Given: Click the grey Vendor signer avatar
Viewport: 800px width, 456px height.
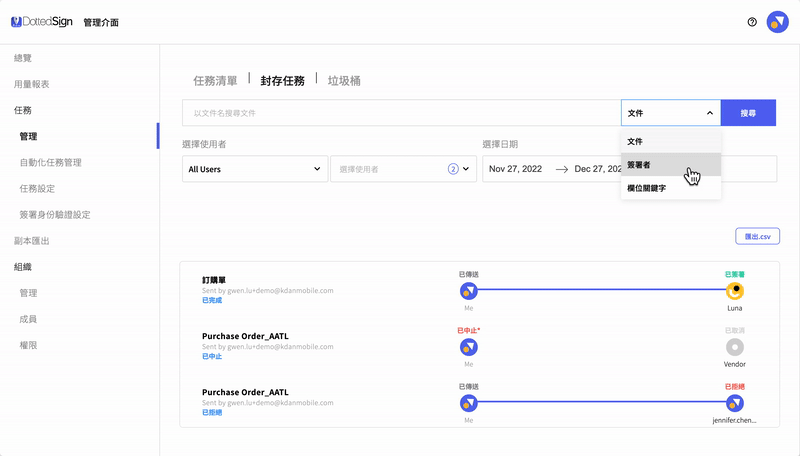Looking at the screenshot, I should (x=735, y=347).
